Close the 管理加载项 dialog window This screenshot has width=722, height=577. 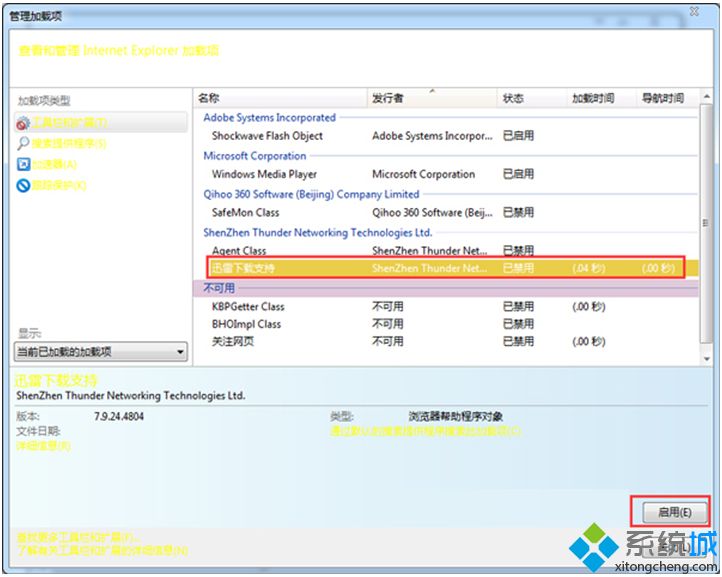[694, 11]
